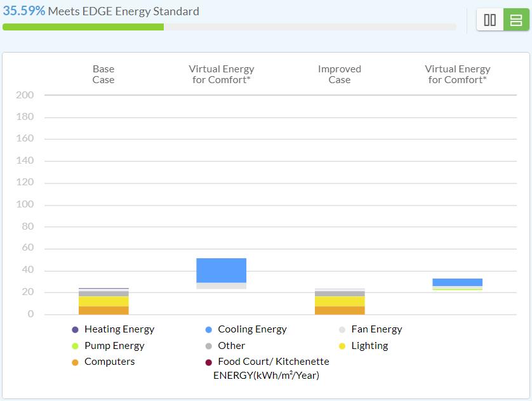Click the Base Case column label
The height and width of the screenshot is (401, 532).
[x=103, y=74]
